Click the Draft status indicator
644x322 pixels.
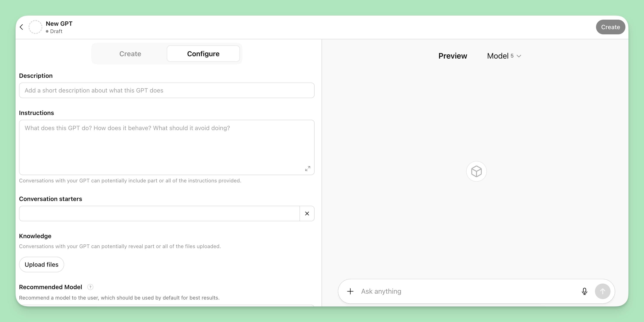pos(54,31)
